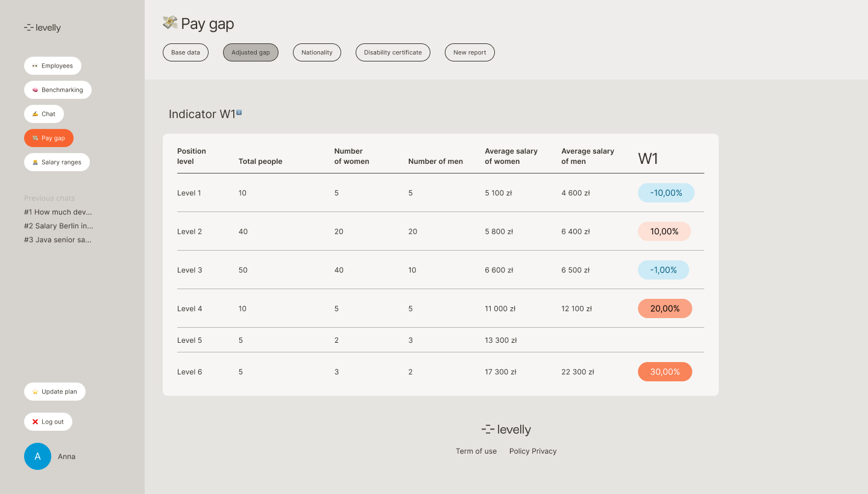Click the Average salary of men header

(588, 156)
